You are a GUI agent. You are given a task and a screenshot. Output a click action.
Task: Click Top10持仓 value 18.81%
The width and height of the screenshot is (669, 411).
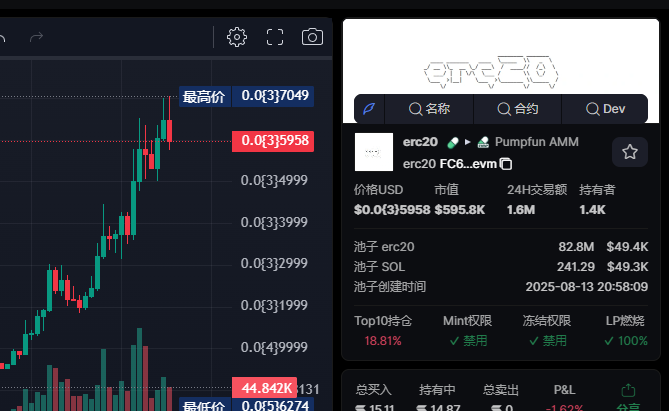click(x=383, y=341)
